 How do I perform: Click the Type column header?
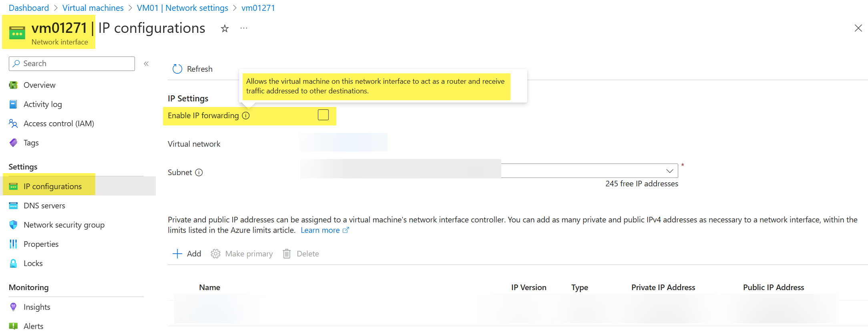580,287
